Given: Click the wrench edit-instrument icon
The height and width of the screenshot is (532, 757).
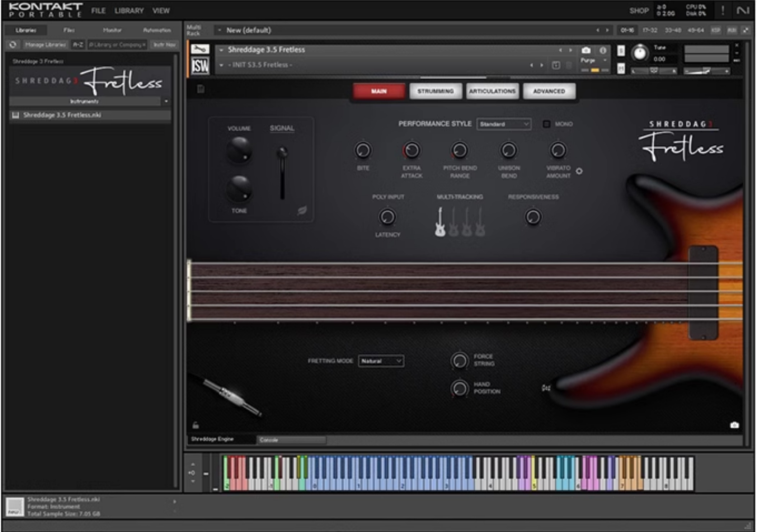Looking at the screenshot, I should coord(200,50).
